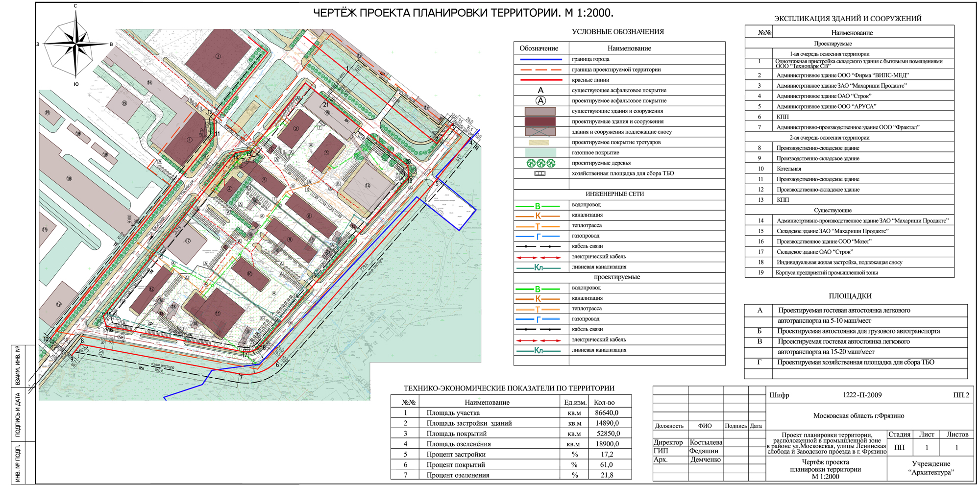980x485 pixels.
Task: Click the 86640,0 site area value
Action: (x=607, y=413)
